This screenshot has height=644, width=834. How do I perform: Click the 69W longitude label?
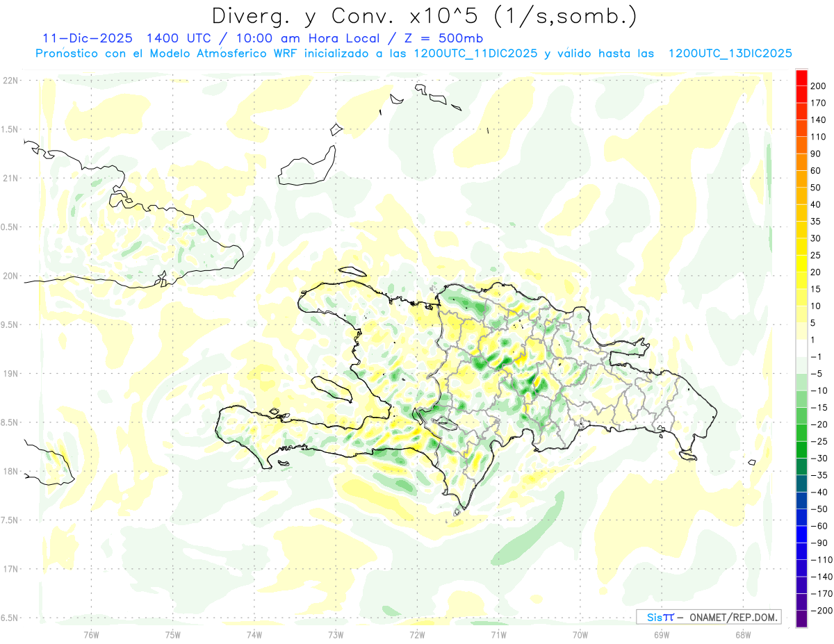pyautogui.click(x=662, y=634)
